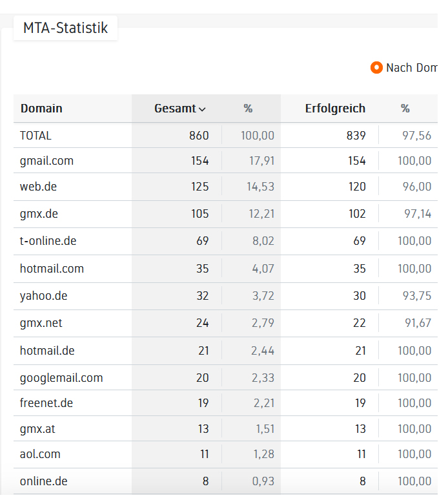
Task: Click the yahoo.de domain entry
Action: [x=43, y=296]
